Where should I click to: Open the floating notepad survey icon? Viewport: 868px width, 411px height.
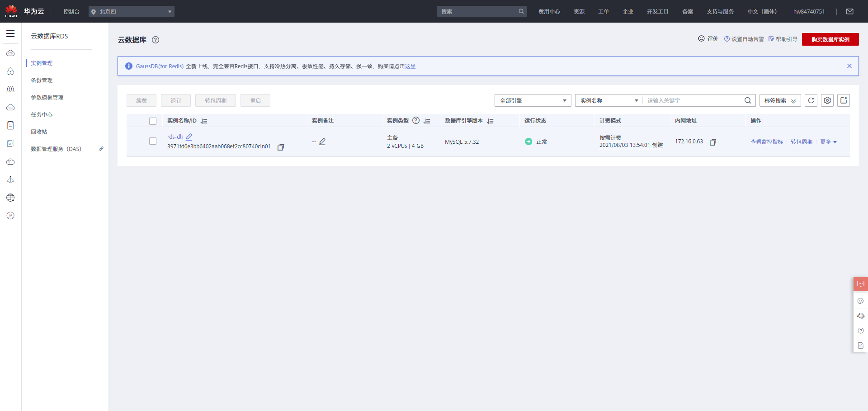861,345
